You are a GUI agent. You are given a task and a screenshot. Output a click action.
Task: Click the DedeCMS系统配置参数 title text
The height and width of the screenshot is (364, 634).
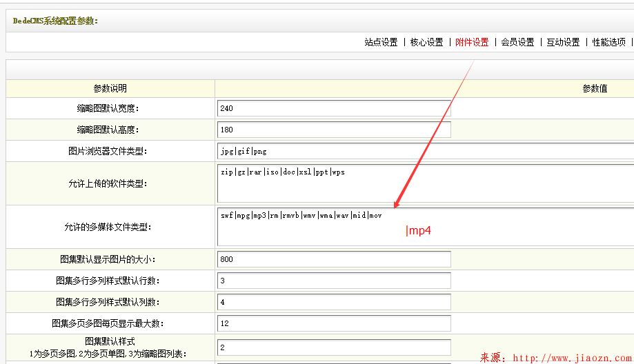click(55, 21)
